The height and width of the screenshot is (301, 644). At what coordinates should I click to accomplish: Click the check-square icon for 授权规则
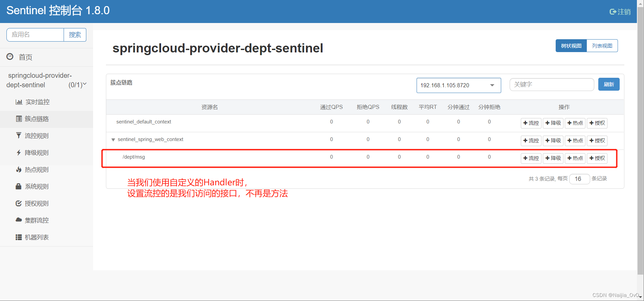point(19,203)
